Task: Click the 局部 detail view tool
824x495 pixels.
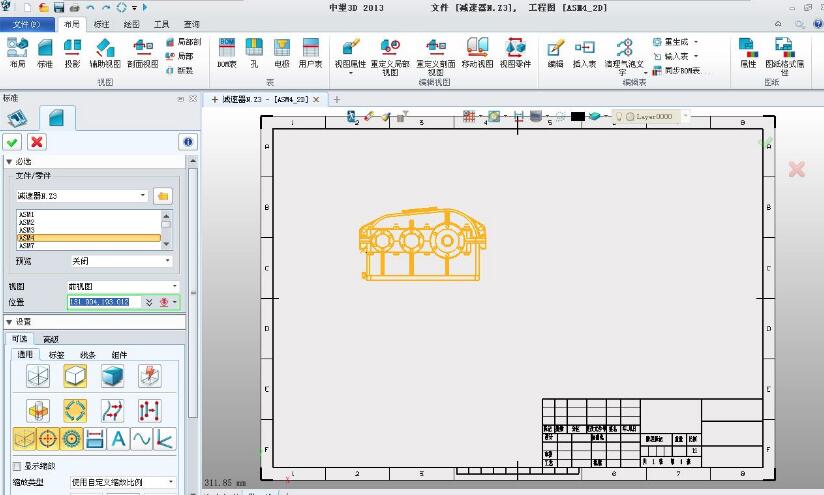Action: pos(180,56)
